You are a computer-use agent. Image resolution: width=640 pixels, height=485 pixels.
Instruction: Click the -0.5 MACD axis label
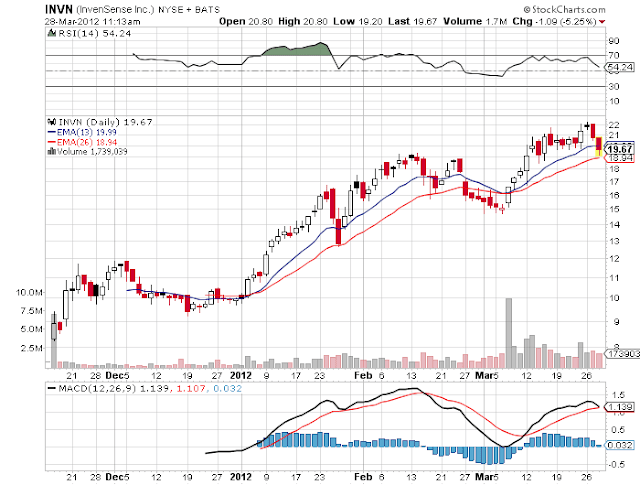click(617, 464)
